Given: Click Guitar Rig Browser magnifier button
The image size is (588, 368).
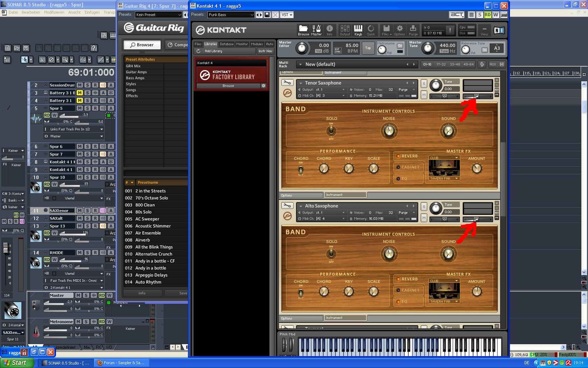Looking at the screenshot, I should [142, 45].
